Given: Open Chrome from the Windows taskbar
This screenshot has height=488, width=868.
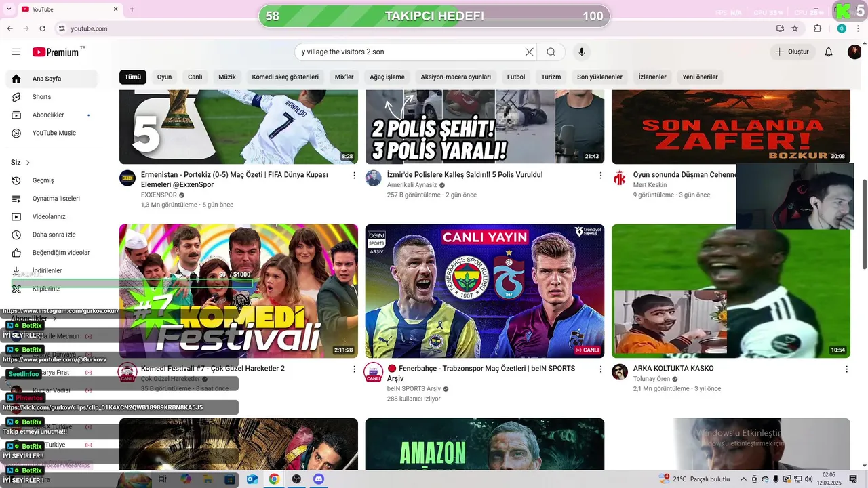Looking at the screenshot, I should (274, 479).
